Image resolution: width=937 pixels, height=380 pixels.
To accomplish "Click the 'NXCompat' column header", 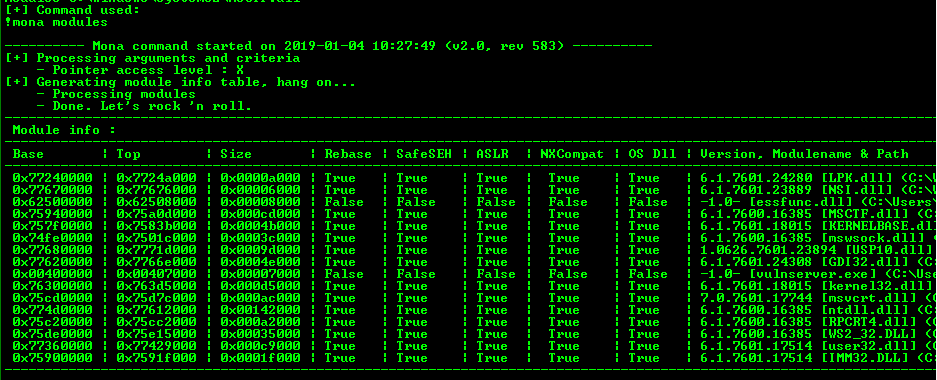I will (572, 154).
